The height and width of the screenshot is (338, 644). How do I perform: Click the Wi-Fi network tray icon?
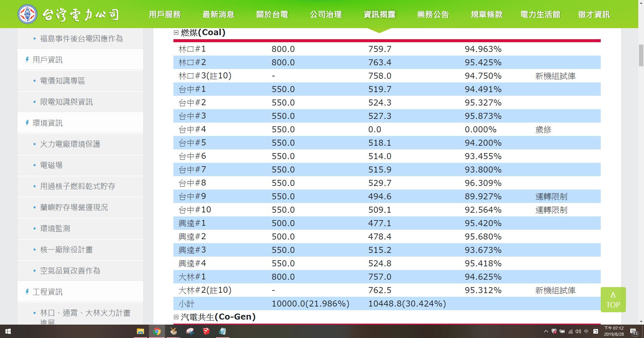pyautogui.click(x=570, y=331)
